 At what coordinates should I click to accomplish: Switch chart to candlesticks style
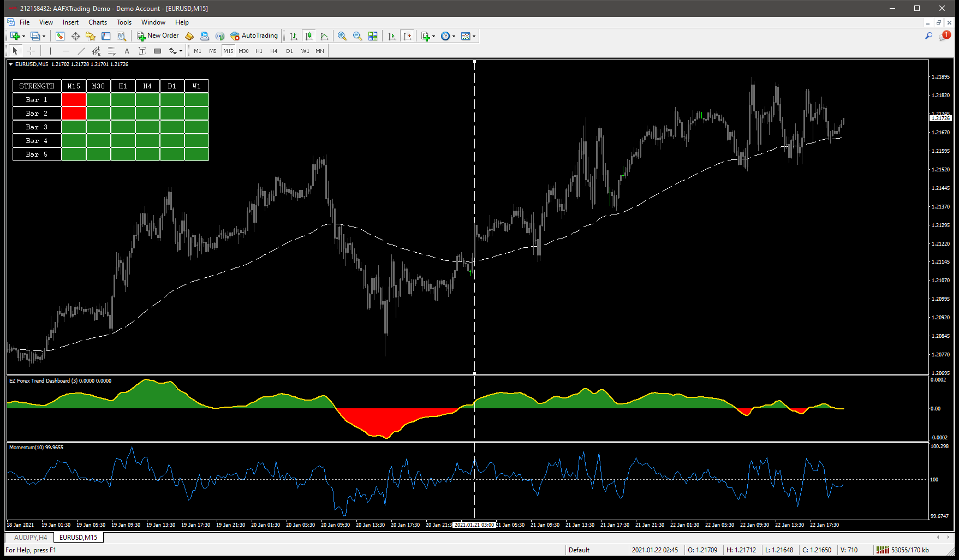coord(309,36)
